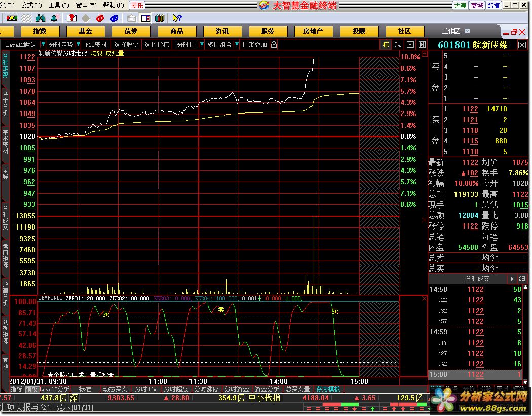Click the 商城 button in title bar
This screenshot has height=416, width=532.
coord(477,5)
